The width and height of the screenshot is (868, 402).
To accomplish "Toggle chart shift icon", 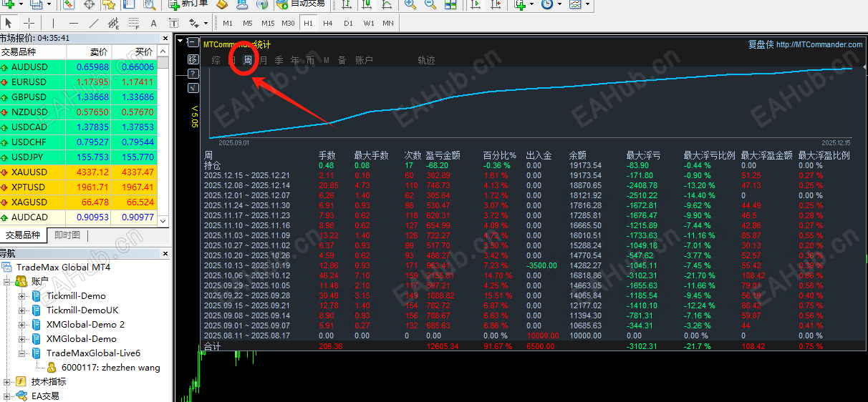I will click(496, 4).
